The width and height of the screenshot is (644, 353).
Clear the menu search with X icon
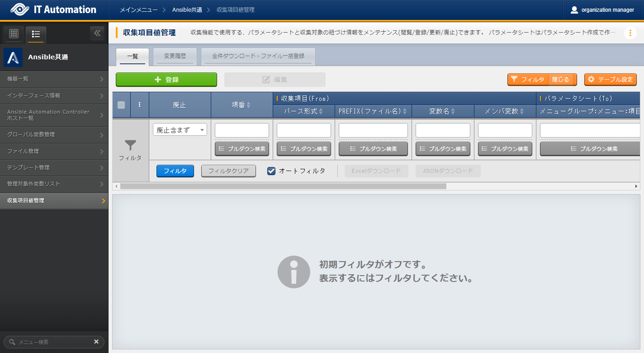(96, 342)
